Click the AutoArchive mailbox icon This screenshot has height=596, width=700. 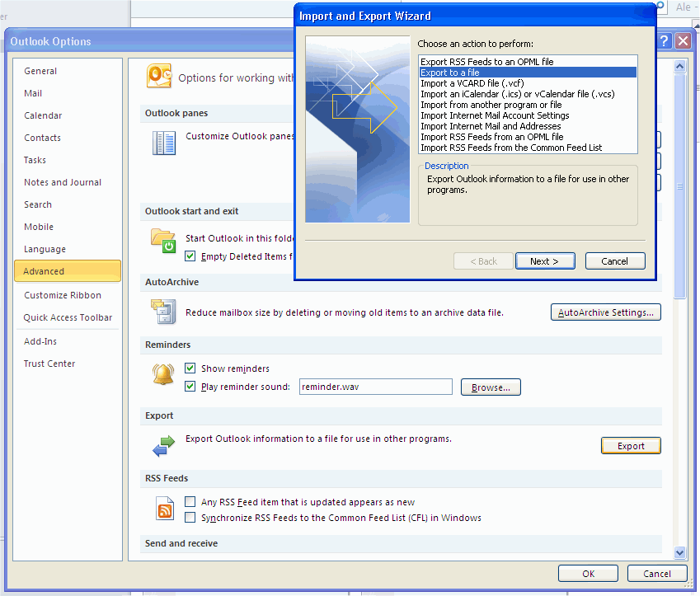[163, 312]
